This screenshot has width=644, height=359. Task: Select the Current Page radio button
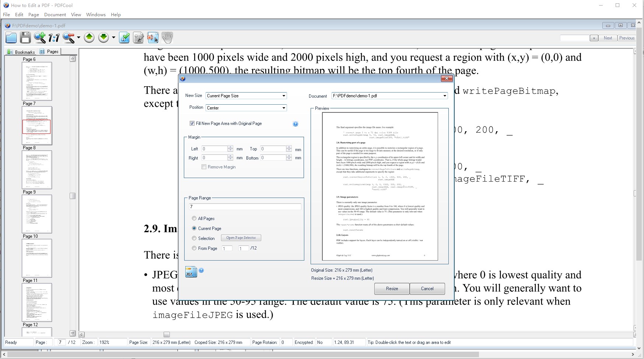pos(194,229)
